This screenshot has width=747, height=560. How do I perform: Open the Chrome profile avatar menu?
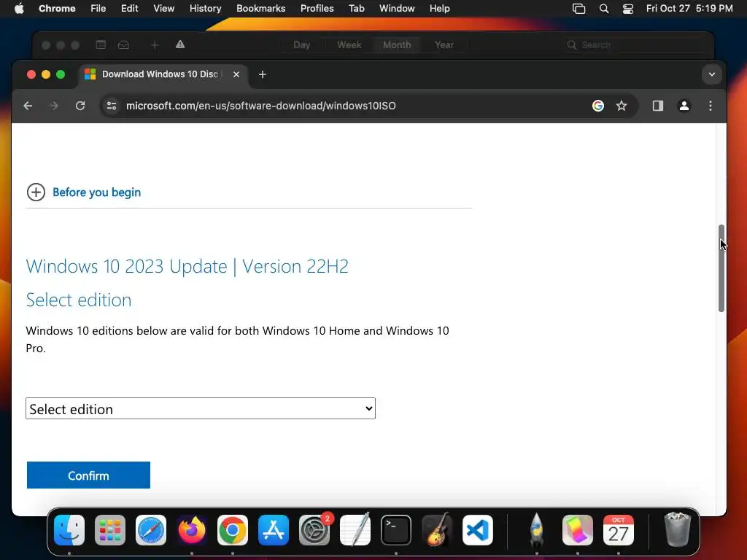(x=684, y=106)
